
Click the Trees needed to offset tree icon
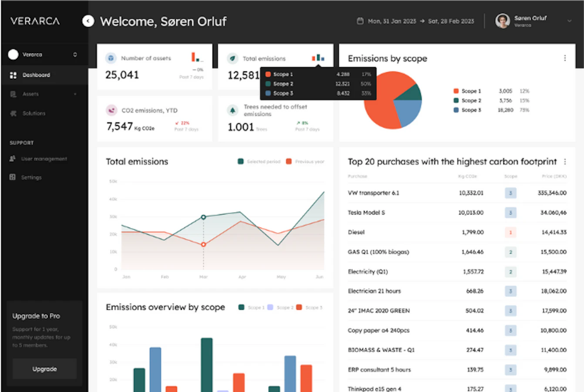click(233, 110)
